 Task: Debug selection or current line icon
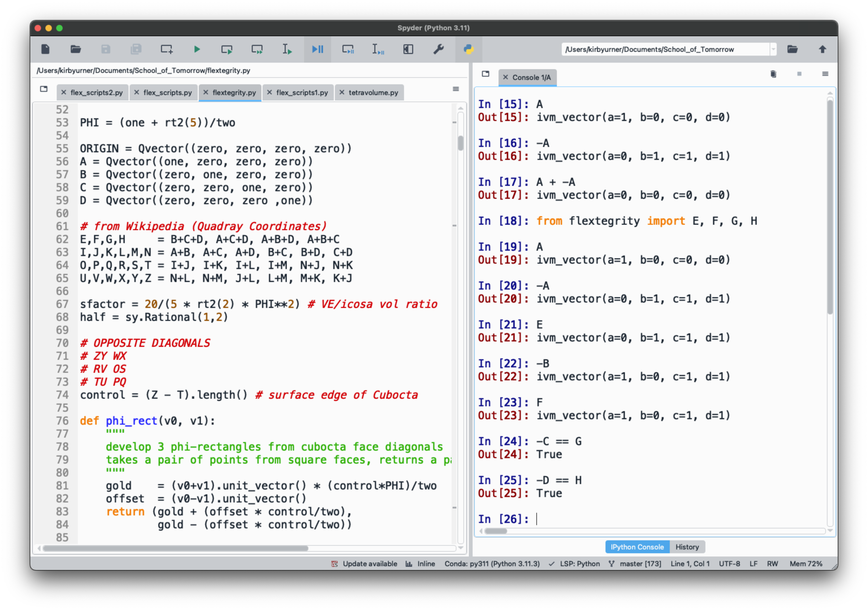pos(378,49)
